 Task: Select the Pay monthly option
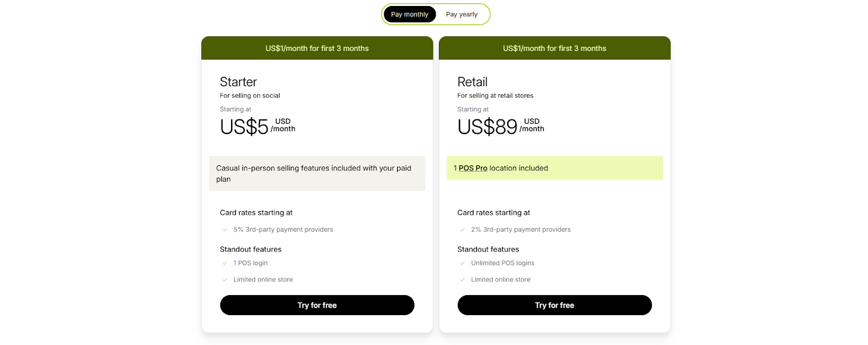410,14
